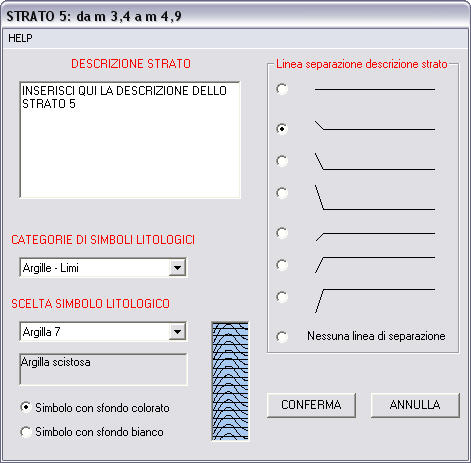Image resolution: width=471 pixels, height=463 pixels.
Task: Click the Argilla scistosa description box
Action: [x=103, y=369]
